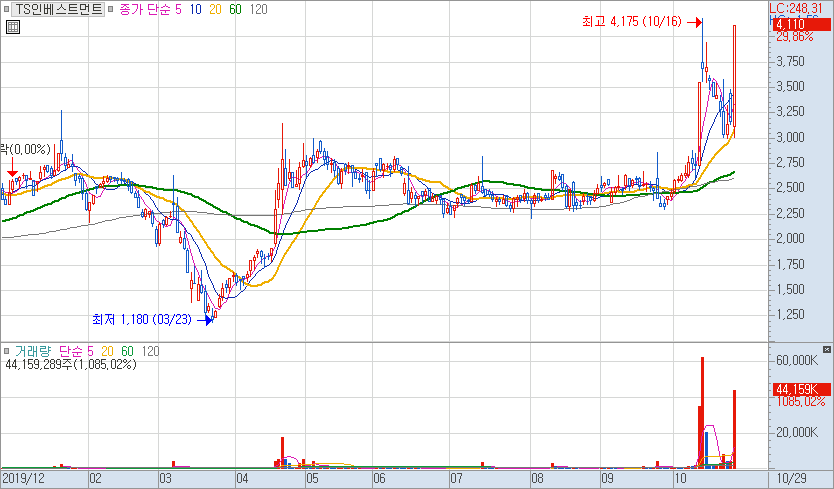Click the 2,000 price axis label
This screenshot has width=834, height=489.
coord(790,238)
